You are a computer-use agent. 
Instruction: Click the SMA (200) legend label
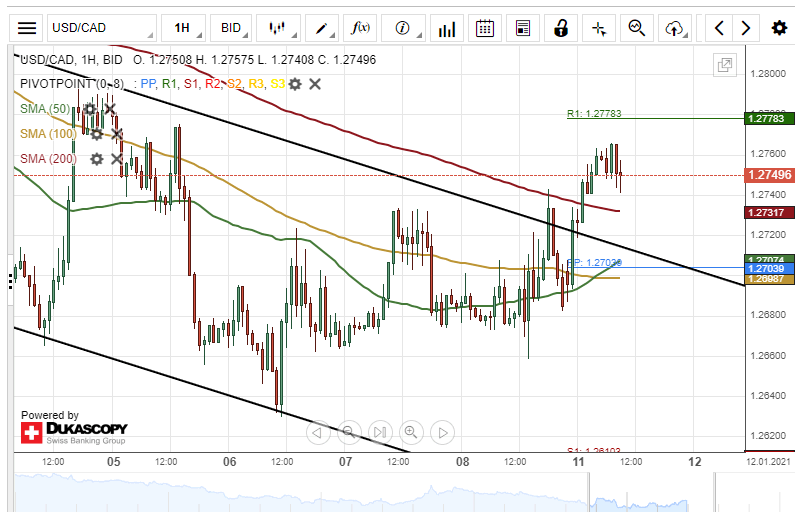(x=48, y=159)
